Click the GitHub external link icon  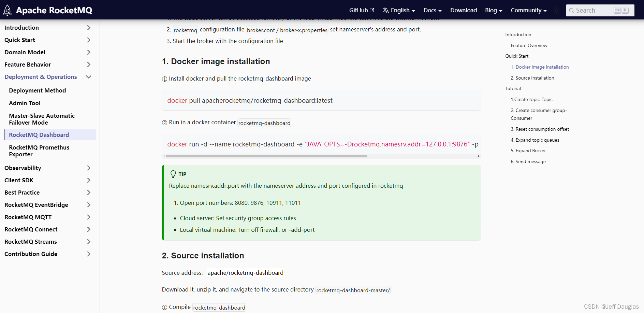pyautogui.click(x=372, y=10)
